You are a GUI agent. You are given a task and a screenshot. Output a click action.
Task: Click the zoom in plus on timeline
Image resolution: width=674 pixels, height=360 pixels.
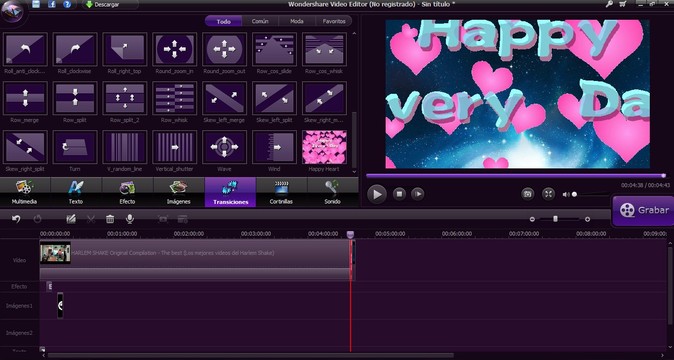[587, 219]
